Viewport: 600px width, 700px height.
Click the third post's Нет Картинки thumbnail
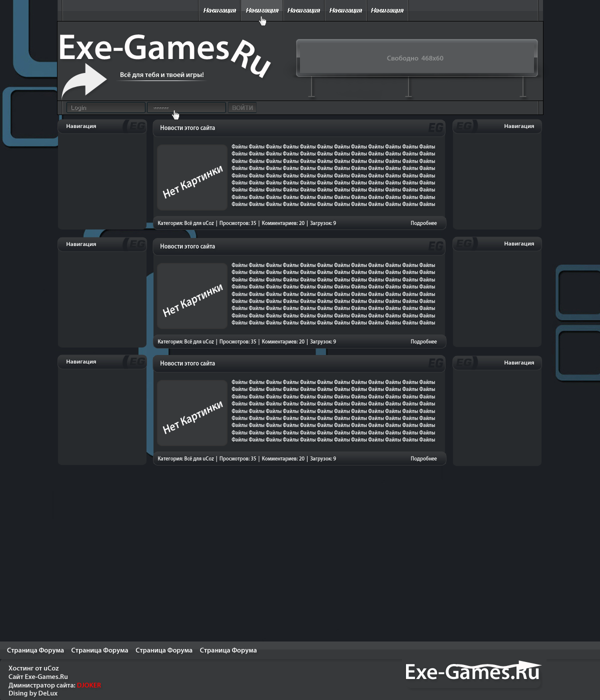click(192, 413)
